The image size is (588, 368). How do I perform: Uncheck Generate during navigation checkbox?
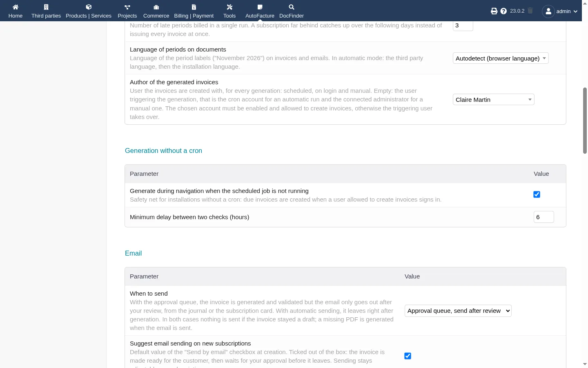point(537,195)
